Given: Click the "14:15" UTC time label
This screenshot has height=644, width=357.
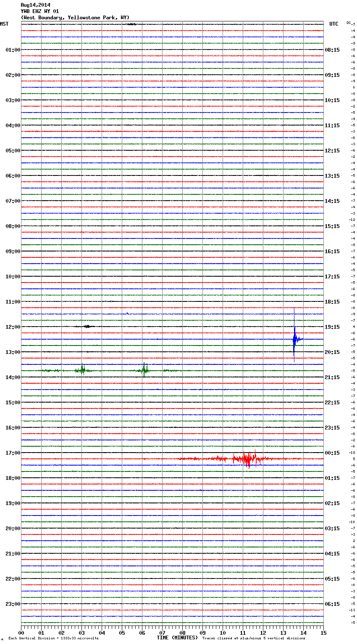Looking at the screenshot, I should pos(332,201).
